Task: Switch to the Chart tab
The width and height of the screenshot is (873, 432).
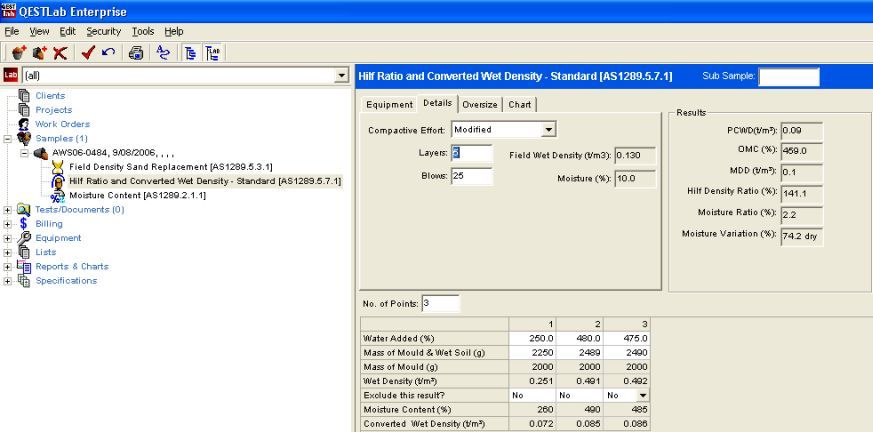Action: [x=520, y=104]
